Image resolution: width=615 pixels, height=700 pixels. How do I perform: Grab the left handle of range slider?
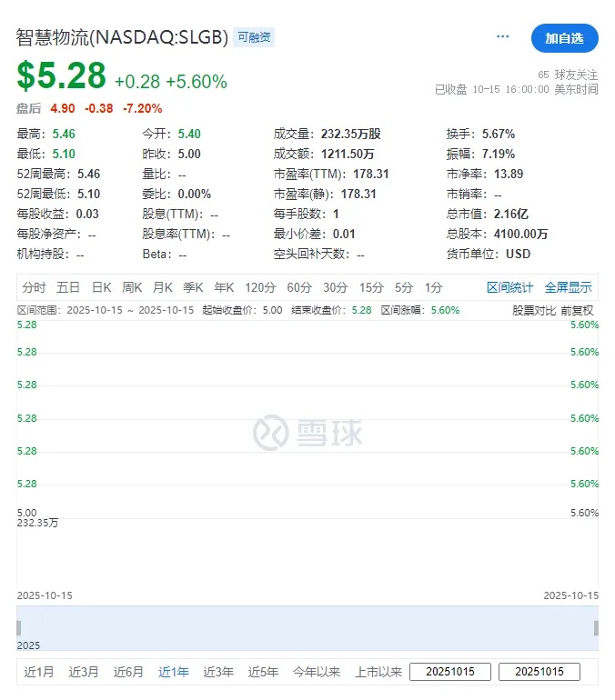[x=19, y=628]
